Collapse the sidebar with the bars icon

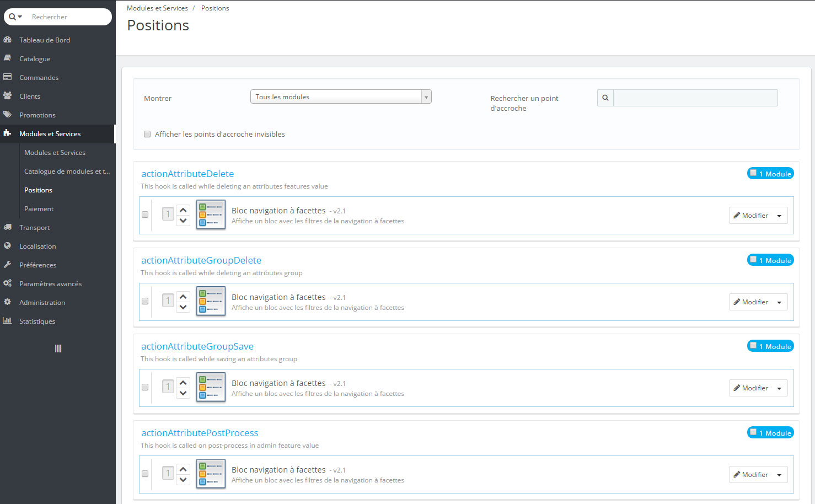(x=58, y=348)
